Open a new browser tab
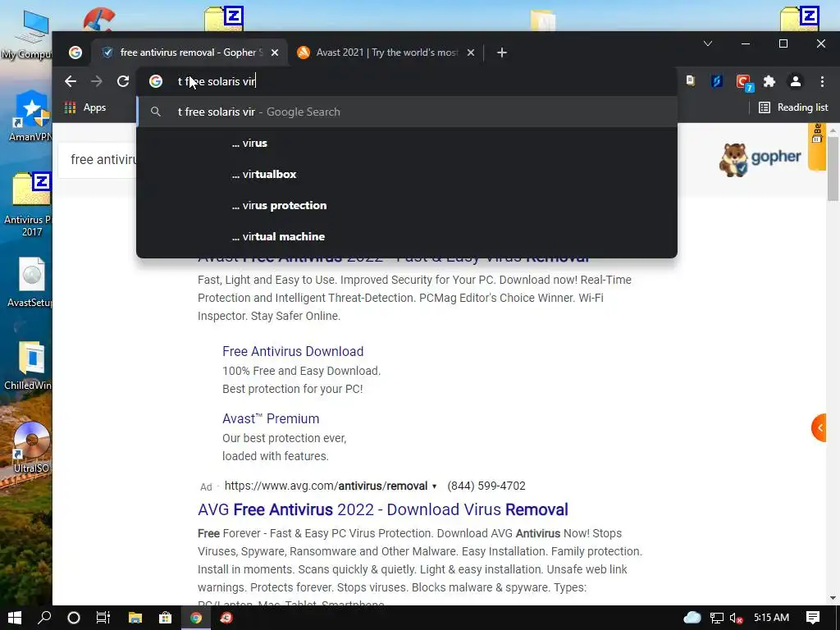 (x=502, y=52)
